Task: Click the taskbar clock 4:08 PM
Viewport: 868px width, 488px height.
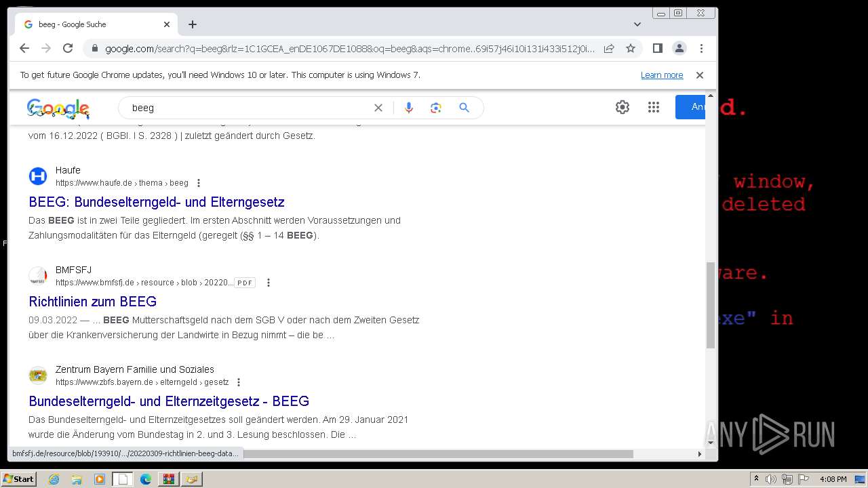Action: [x=833, y=479]
